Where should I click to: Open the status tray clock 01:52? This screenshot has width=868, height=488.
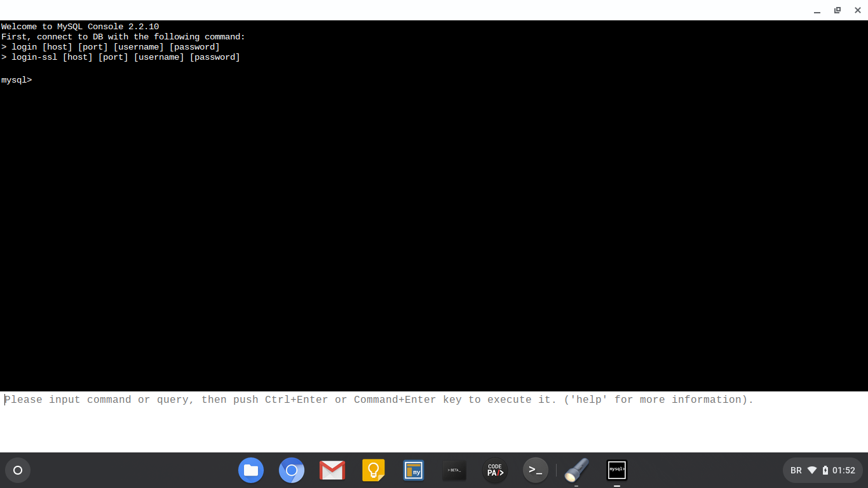click(844, 470)
